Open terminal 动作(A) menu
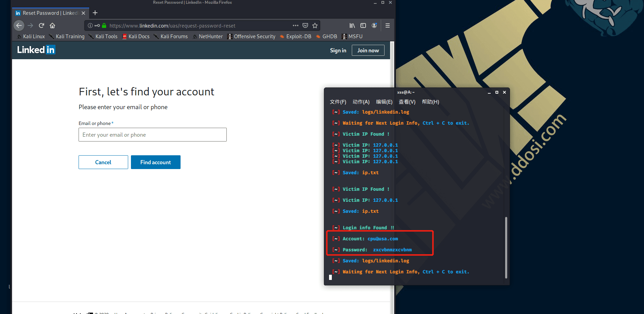 click(361, 102)
